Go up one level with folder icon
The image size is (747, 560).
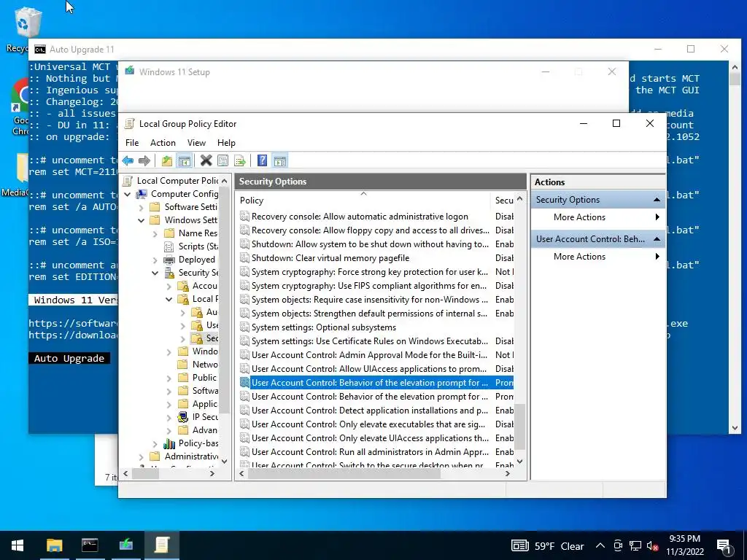(167, 161)
